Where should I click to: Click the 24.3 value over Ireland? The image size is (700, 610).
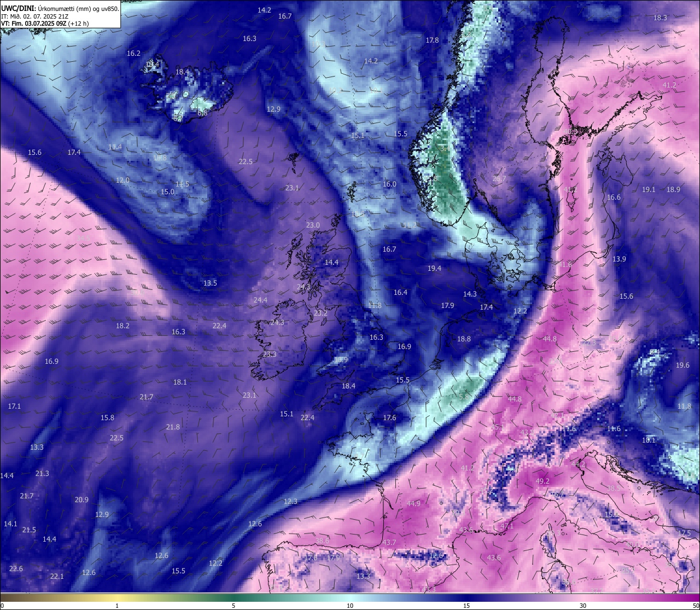277,323
